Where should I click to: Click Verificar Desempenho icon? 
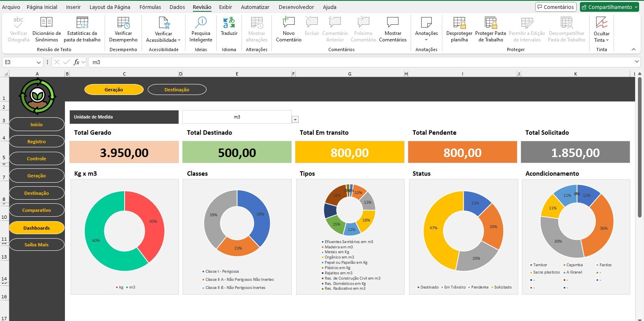[x=123, y=23]
